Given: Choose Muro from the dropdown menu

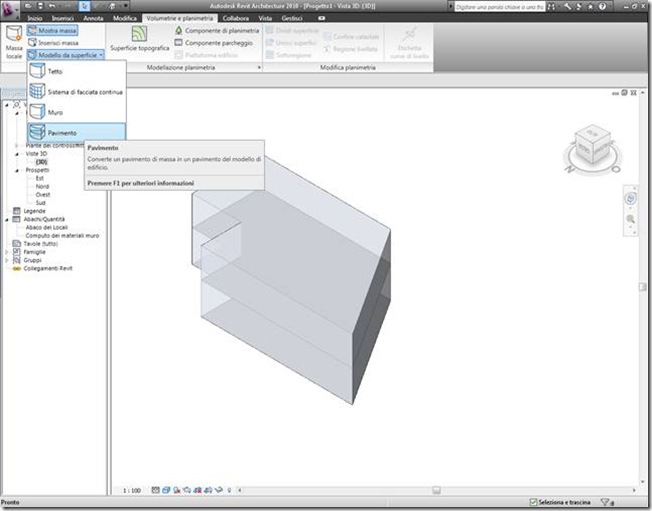Looking at the screenshot, I should (77, 112).
